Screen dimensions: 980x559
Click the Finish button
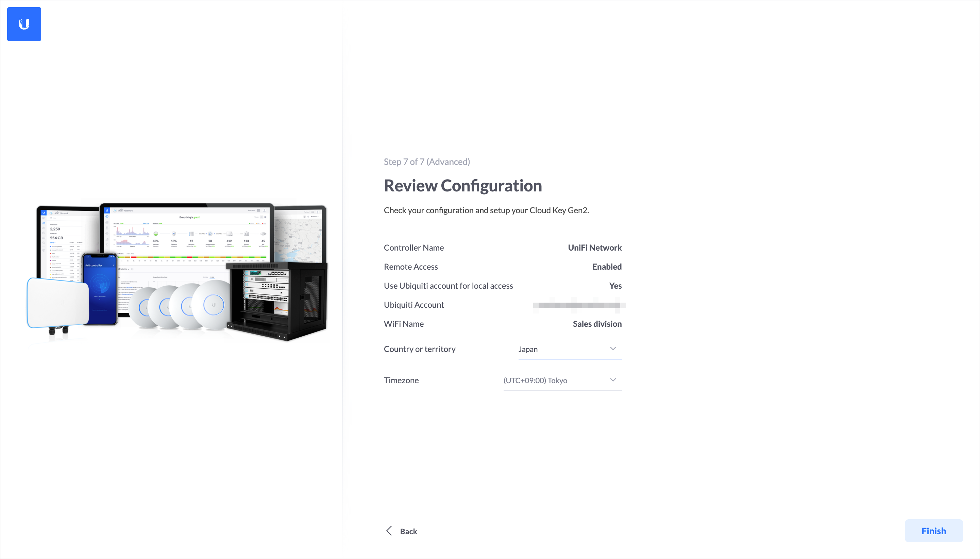(x=933, y=531)
